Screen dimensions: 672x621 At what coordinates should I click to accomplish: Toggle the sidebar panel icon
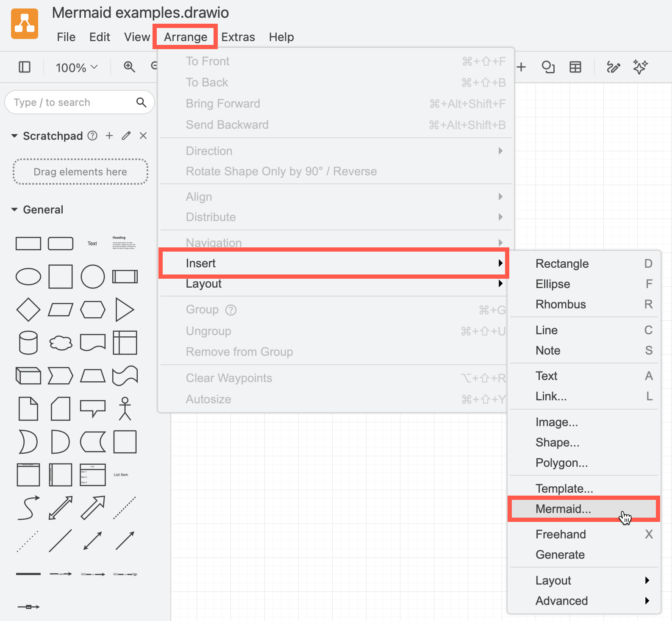(25, 67)
